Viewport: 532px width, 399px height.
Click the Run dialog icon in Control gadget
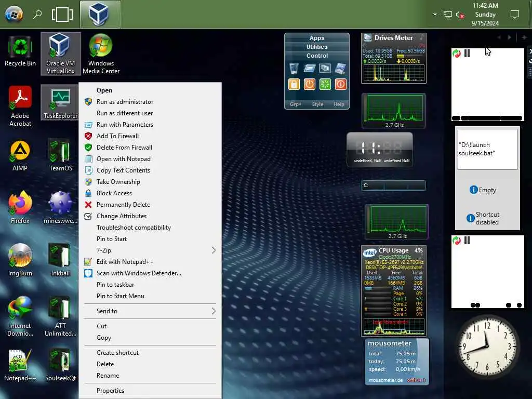point(310,68)
